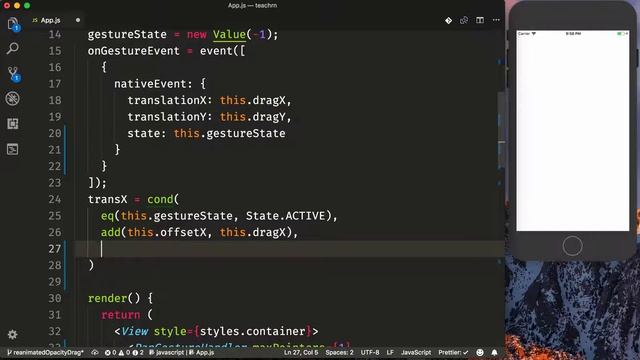Click the editor vertical scrollbar
This screenshot has height=360, width=640.
tap(501, 131)
